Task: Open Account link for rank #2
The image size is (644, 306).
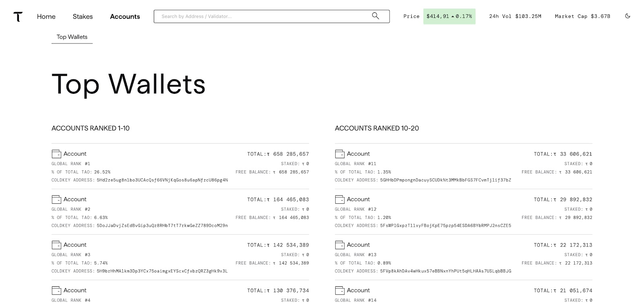Action: tap(75, 199)
